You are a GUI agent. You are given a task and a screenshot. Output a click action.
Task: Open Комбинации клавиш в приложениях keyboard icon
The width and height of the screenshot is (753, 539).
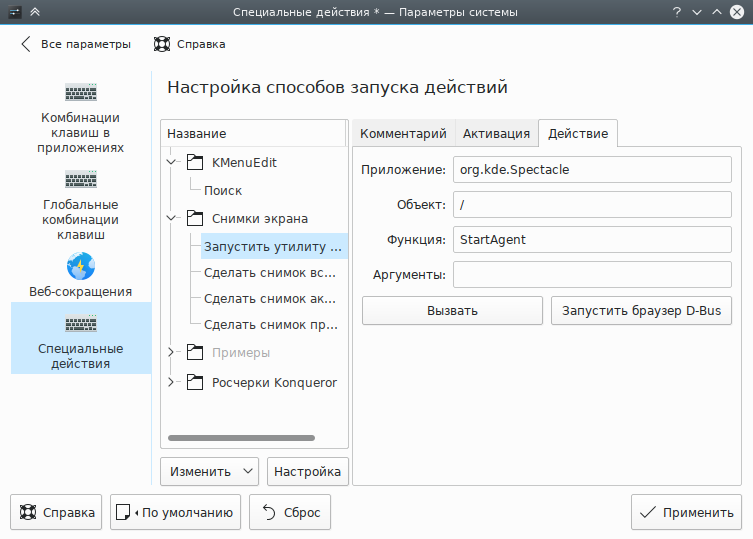[81, 93]
